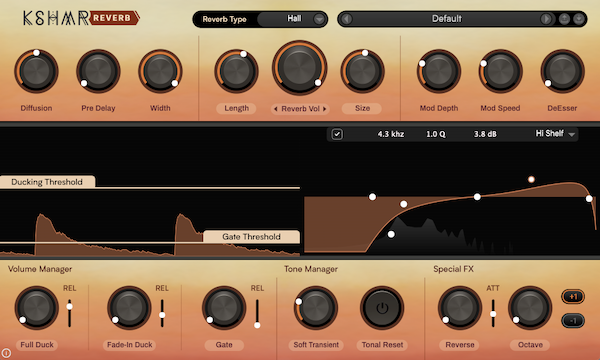600x360 pixels.
Task: Click the Reverse label button
Action: click(460, 345)
